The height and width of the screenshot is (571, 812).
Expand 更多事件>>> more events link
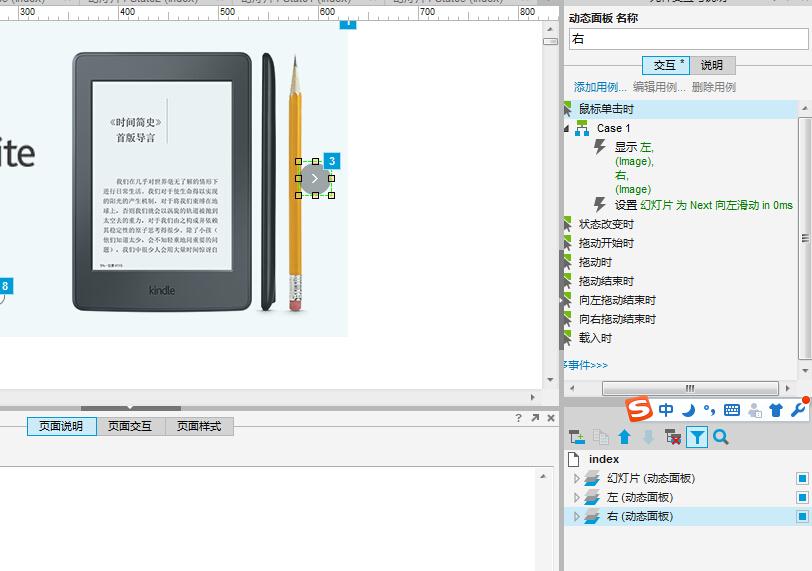tap(586, 365)
